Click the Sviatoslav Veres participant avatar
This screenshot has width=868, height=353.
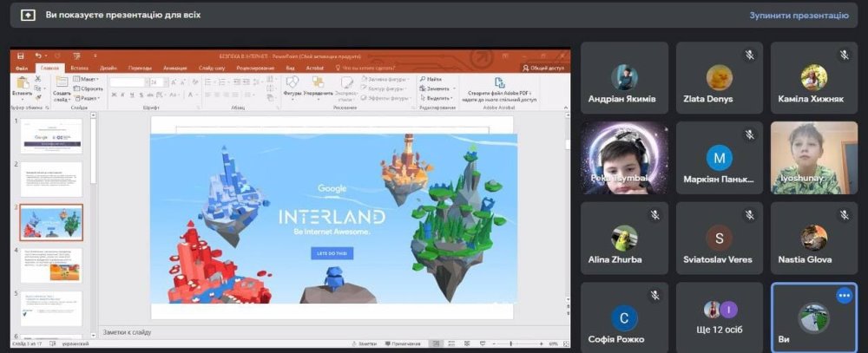click(719, 238)
